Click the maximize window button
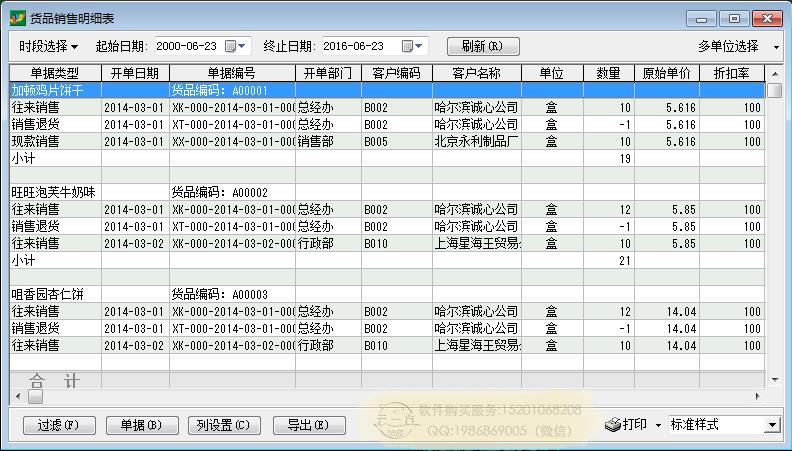The image size is (792, 451). (733, 18)
